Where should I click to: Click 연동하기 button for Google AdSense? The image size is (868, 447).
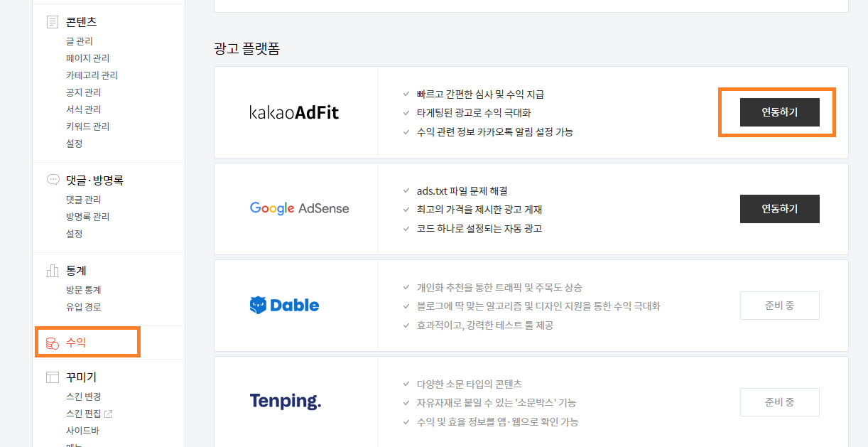pos(780,209)
